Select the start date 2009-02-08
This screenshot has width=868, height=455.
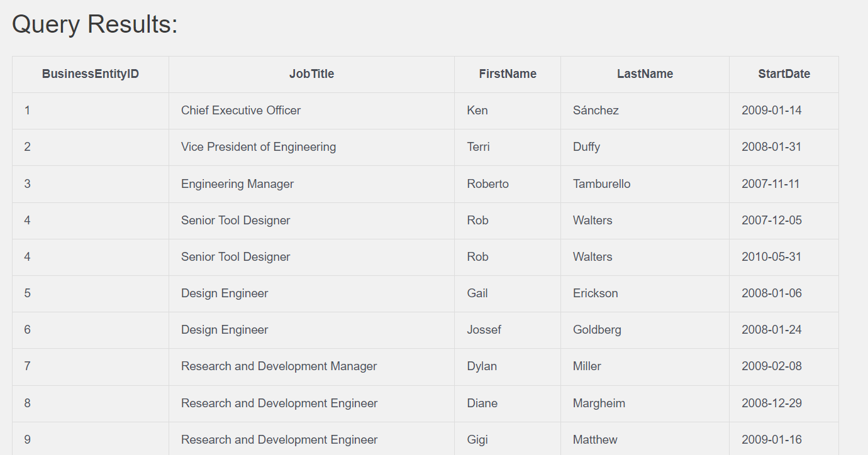771,366
